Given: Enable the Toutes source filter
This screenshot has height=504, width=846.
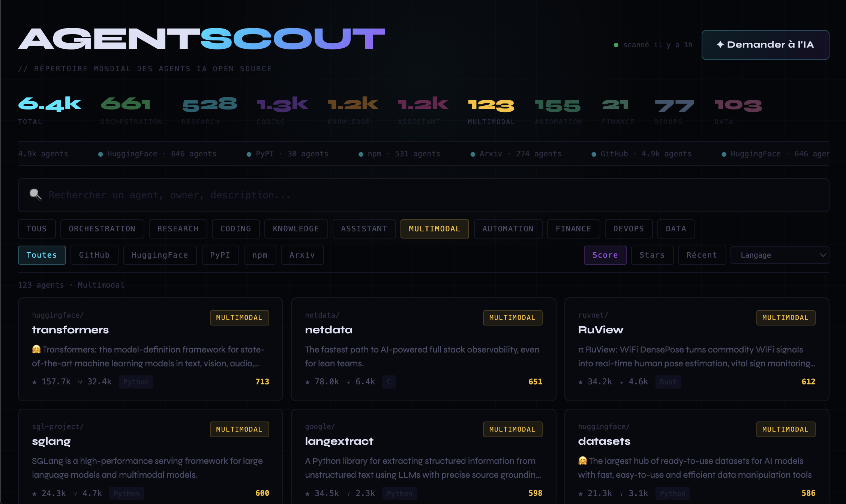Looking at the screenshot, I should point(42,255).
